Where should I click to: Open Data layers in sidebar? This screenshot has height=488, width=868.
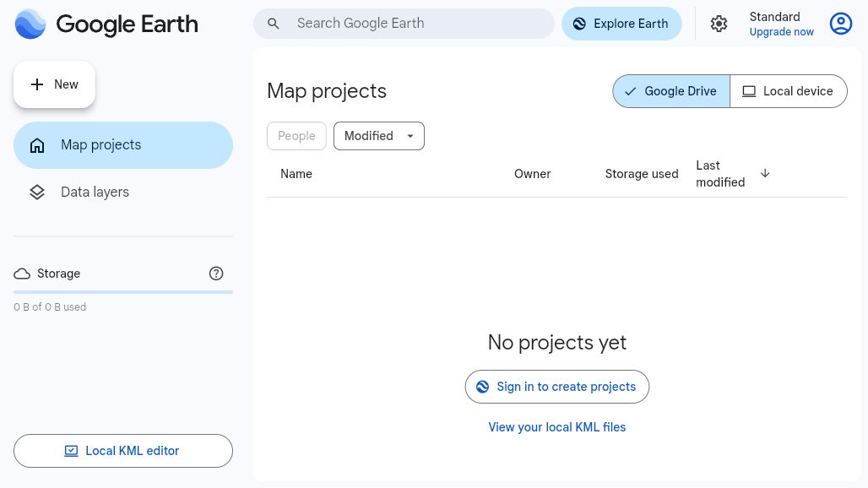(123, 192)
